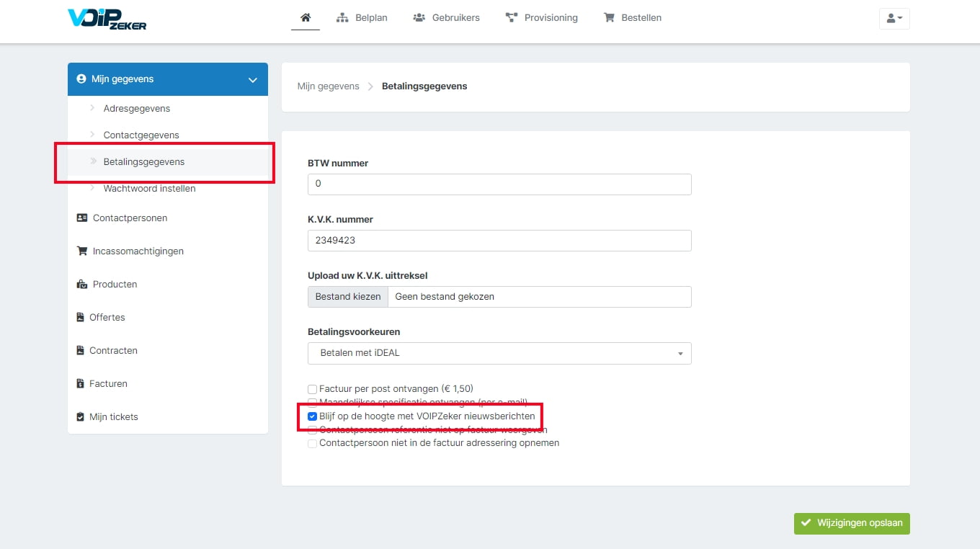The width and height of the screenshot is (980, 549).
Task: Click the Belplan sitemap icon
Action: click(x=342, y=17)
